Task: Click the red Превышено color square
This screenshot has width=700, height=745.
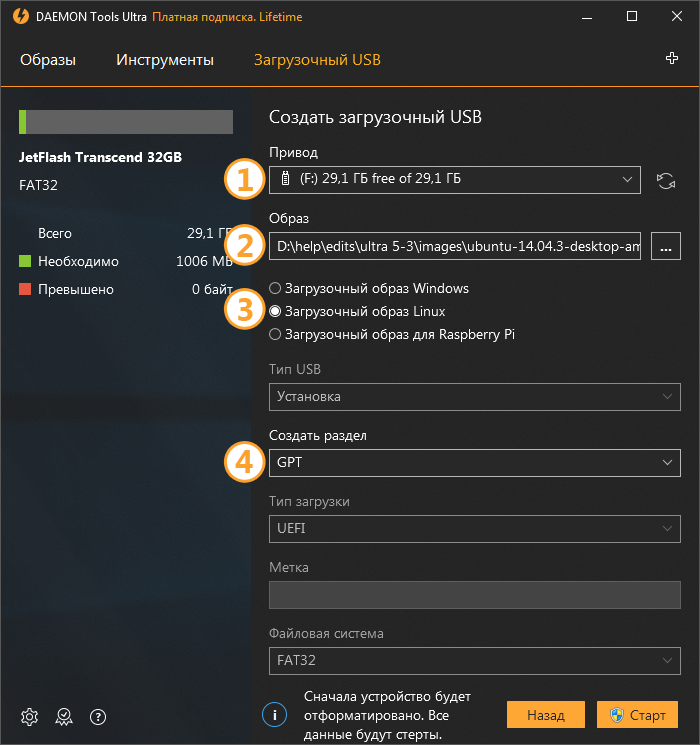Action: pos(25,289)
